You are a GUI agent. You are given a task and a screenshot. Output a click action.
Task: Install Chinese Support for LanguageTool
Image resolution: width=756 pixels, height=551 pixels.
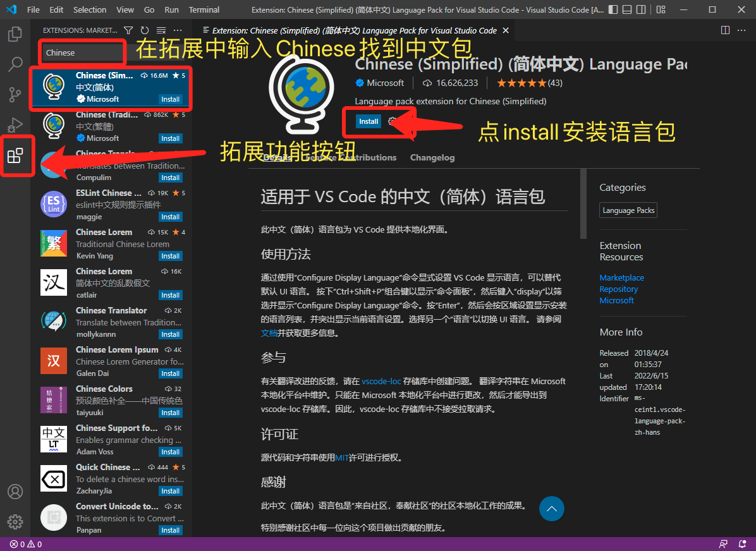[170, 452]
